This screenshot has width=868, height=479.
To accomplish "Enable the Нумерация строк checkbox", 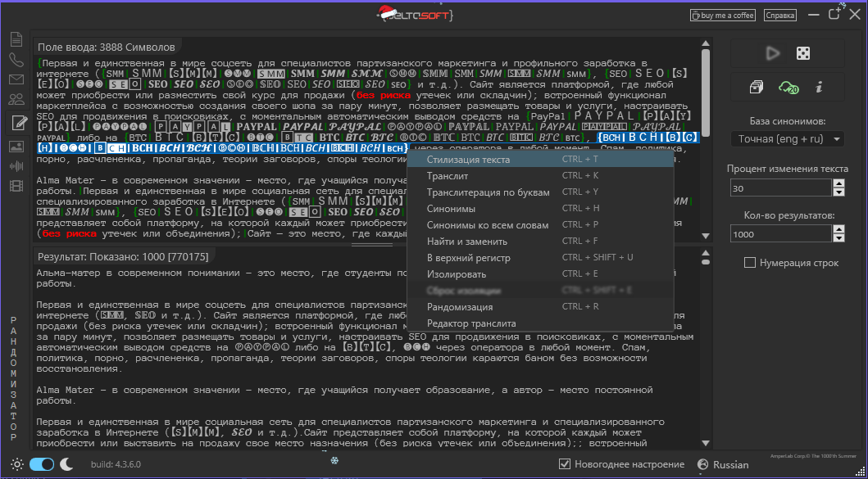I will 749,263.
